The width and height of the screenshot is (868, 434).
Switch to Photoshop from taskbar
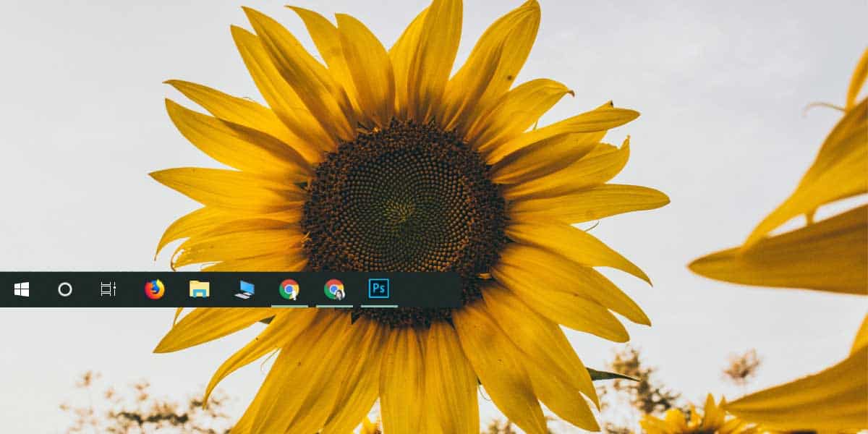[x=379, y=289]
